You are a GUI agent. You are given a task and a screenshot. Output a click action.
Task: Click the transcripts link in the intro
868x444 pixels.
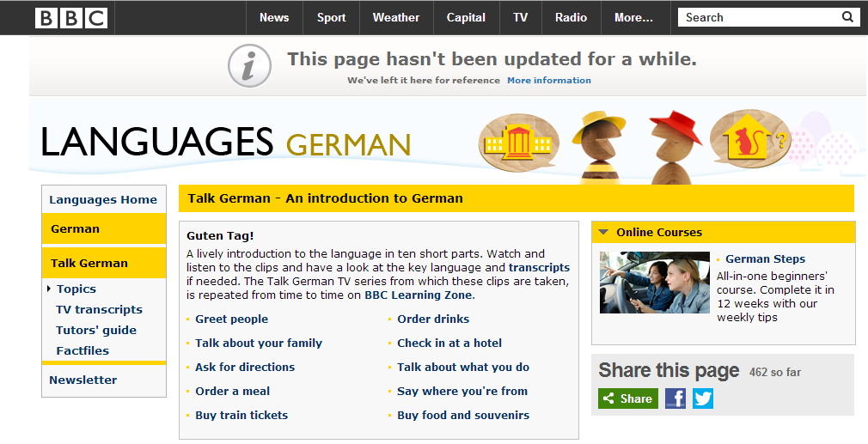pyautogui.click(x=539, y=268)
